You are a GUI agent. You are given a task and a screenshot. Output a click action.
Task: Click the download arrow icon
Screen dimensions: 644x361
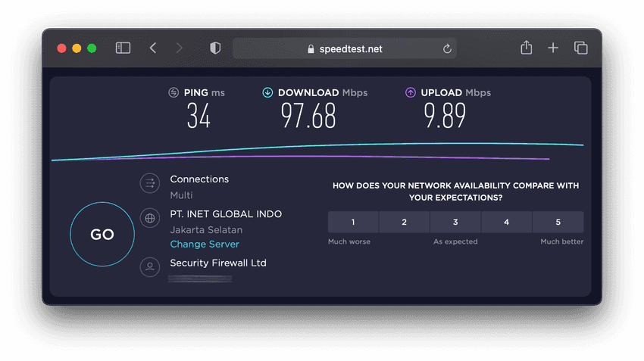click(267, 92)
